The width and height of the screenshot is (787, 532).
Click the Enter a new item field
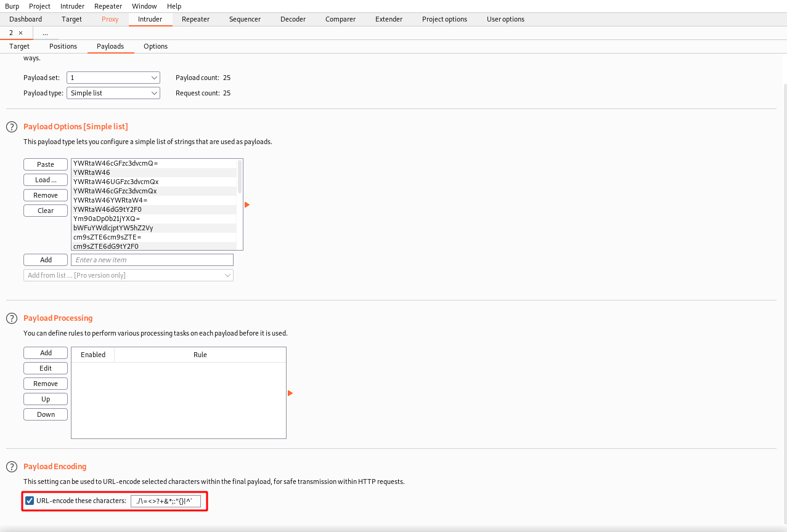pyautogui.click(x=152, y=260)
